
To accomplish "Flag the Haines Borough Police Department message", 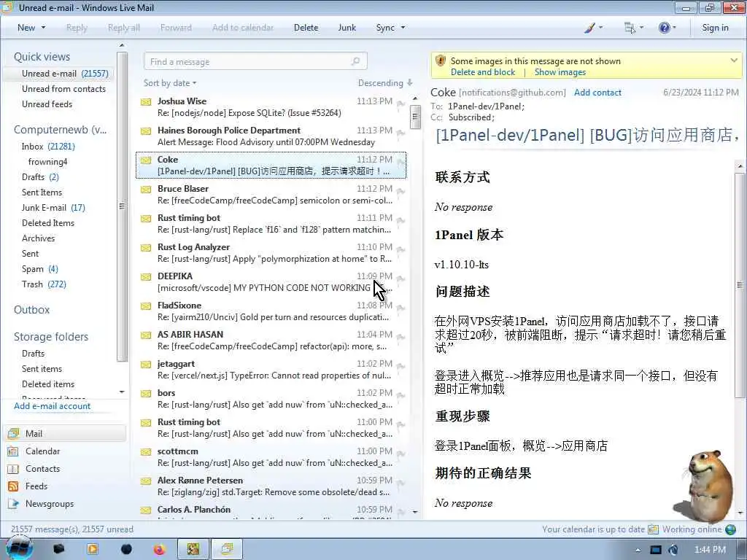I will click(401, 133).
